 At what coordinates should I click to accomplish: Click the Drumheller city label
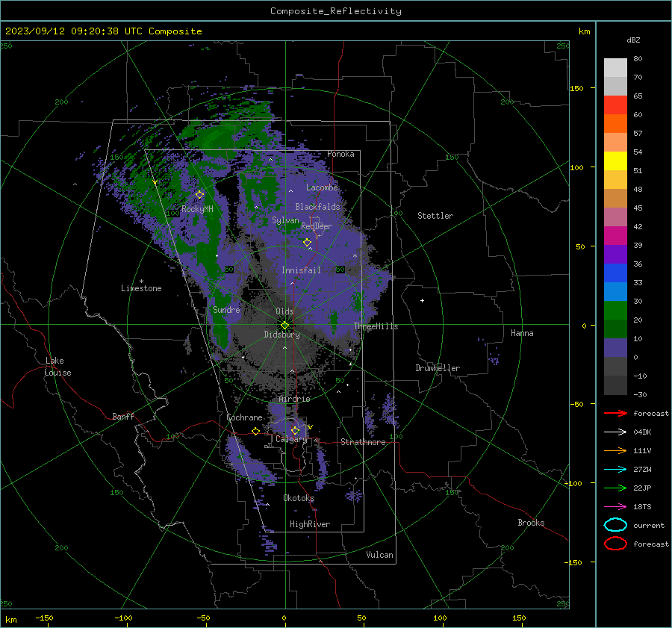438,368
